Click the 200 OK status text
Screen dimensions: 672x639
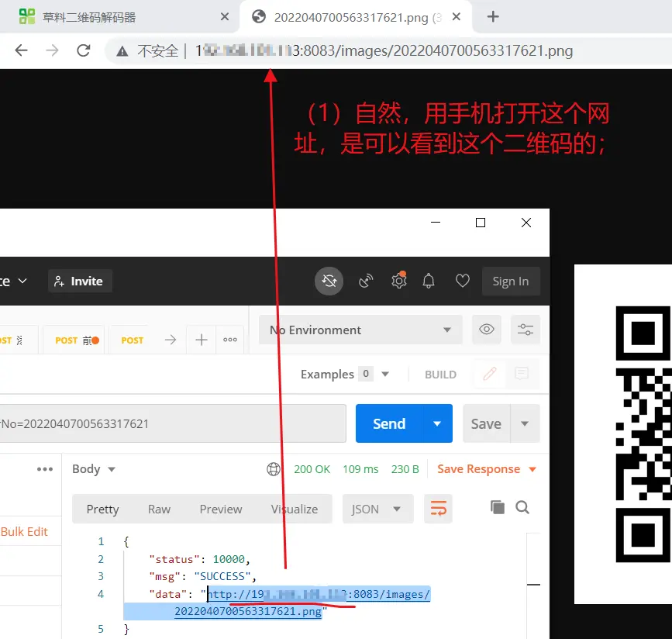312,469
